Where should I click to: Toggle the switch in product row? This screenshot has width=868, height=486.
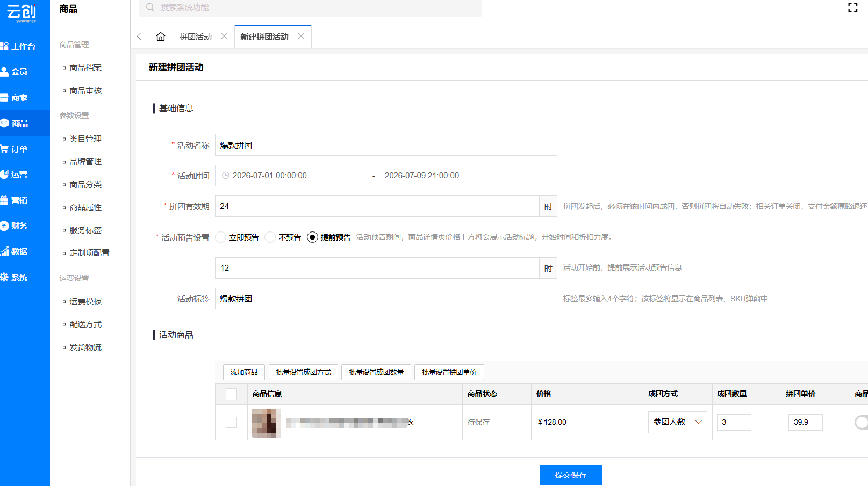(861, 422)
